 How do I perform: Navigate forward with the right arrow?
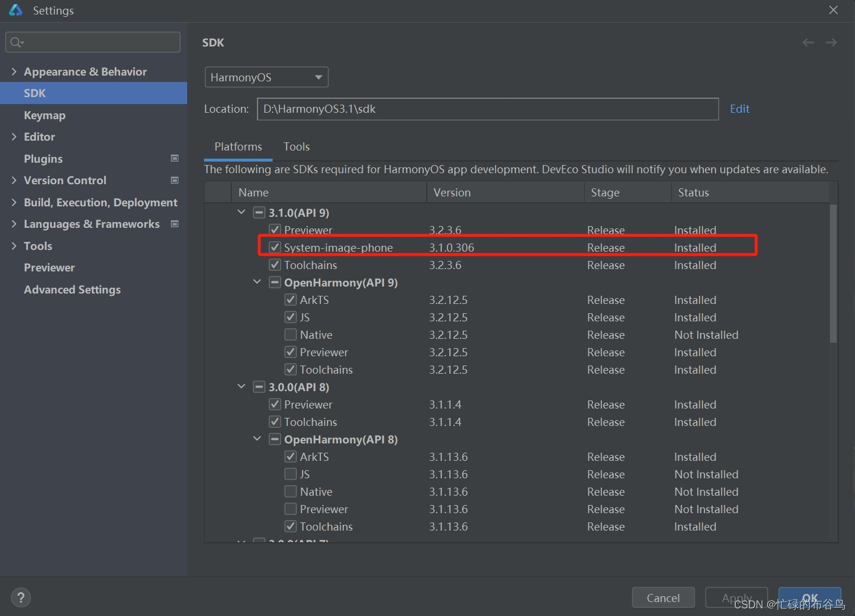click(x=831, y=42)
